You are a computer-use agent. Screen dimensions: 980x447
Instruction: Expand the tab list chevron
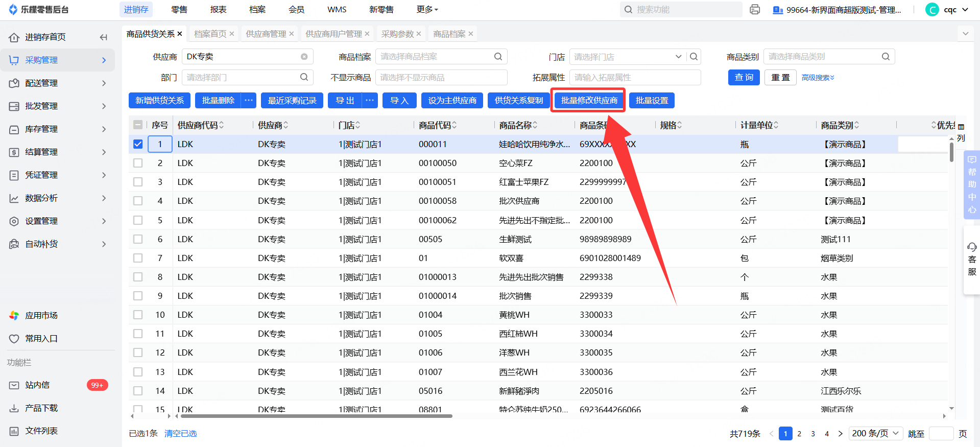tap(965, 34)
